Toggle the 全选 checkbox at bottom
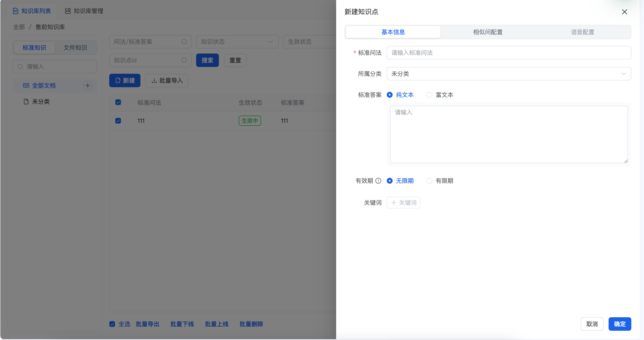 point(112,324)
